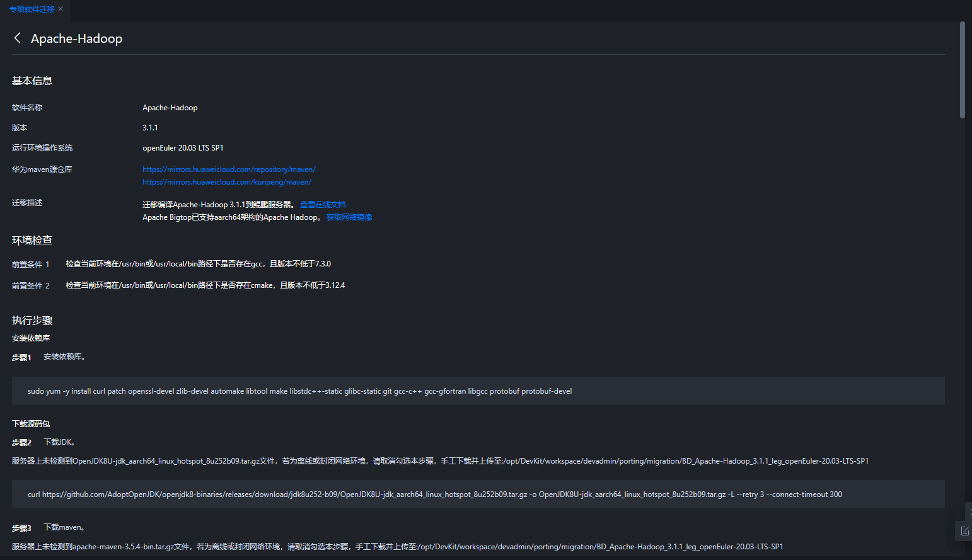
Task: Click the 华为maven源仓库 label
Action: click(x=42, y=169)
